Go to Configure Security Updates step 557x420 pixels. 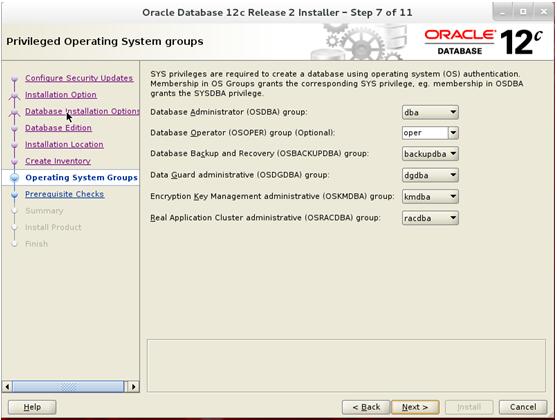tap(79, 78)
